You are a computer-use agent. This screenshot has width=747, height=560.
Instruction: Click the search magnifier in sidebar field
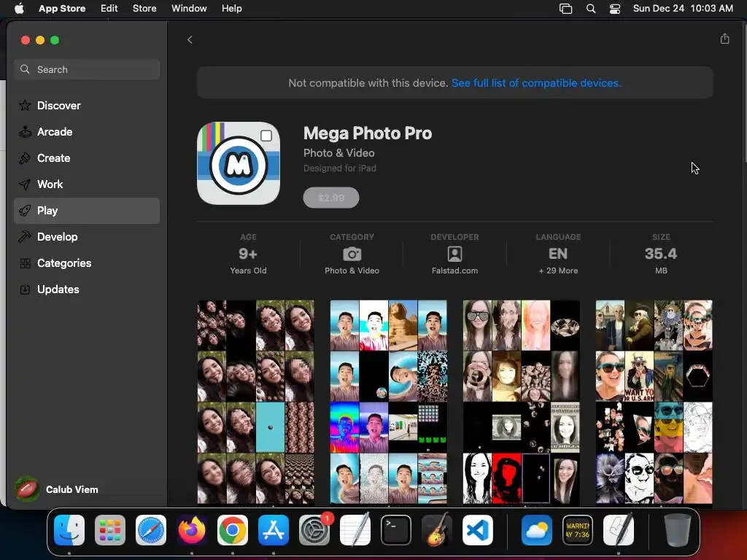tap(25, 69)
